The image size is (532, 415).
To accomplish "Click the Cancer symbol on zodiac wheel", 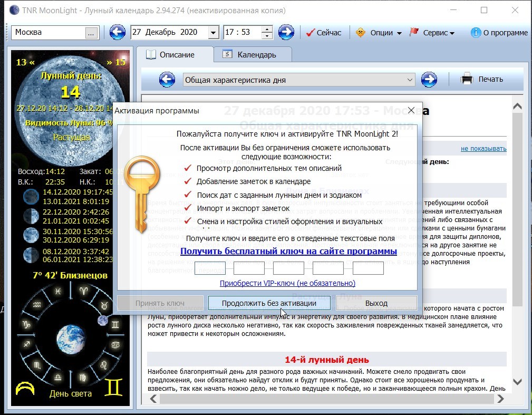I will point(115,345).
